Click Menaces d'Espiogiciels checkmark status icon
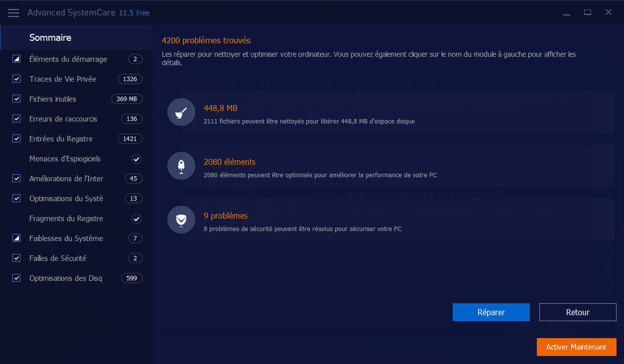This screenshot has width=624, height=364. tap(136, 159)
